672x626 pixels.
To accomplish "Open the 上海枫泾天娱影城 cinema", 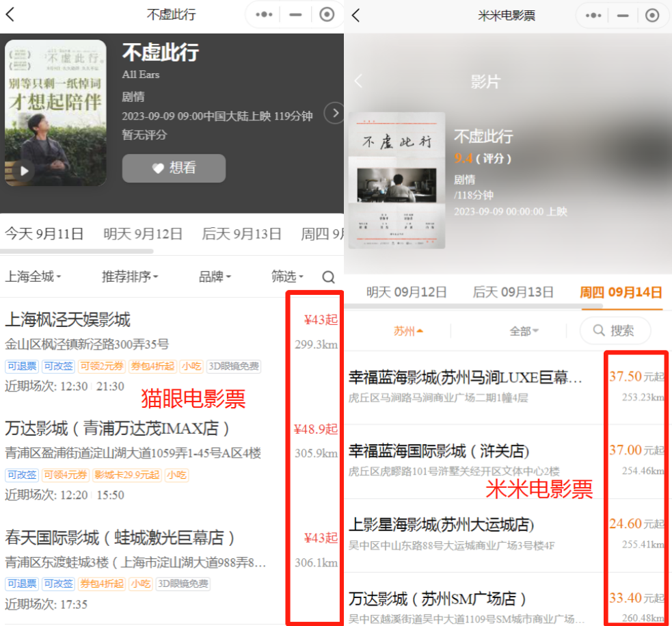I will (x=67, y=320).
